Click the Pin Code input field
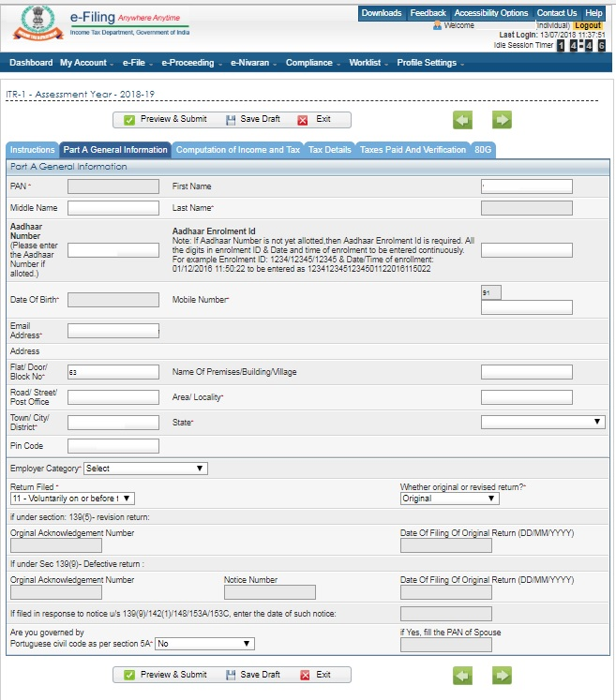Screen dimensions: 616x700 (113, 446)
